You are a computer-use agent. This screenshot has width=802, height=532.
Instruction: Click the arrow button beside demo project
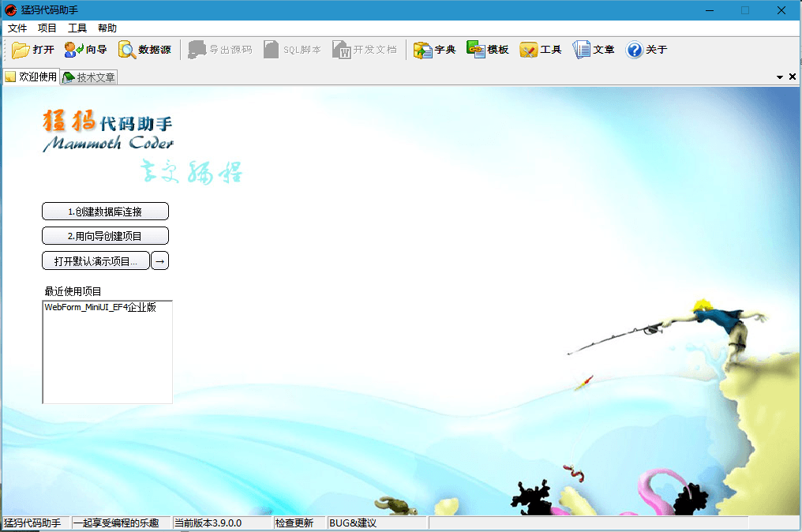point(159,261)
